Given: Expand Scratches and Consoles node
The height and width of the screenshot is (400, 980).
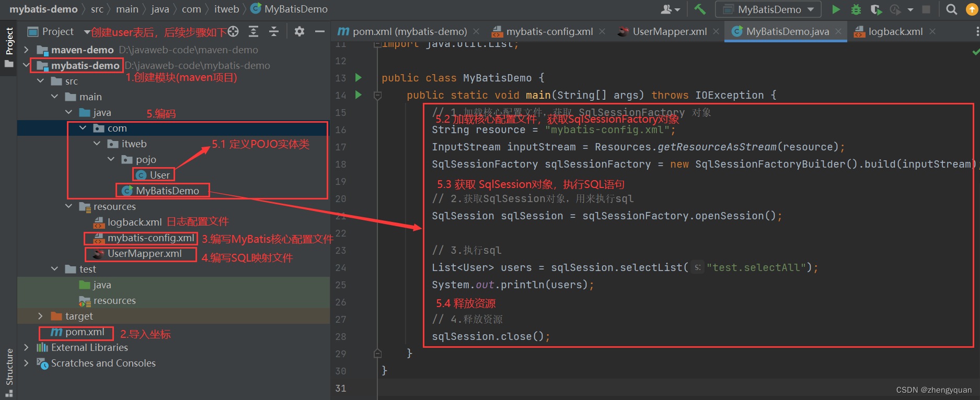Looking at the screenshot, I should (x=26, y=363).
